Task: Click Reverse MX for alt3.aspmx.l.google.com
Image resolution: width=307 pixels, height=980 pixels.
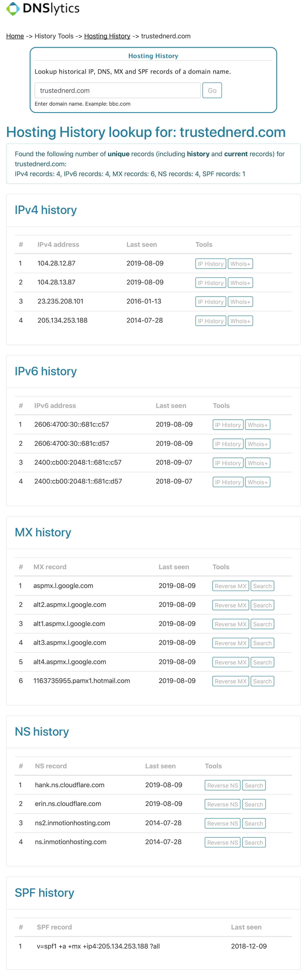Action: 231,643
